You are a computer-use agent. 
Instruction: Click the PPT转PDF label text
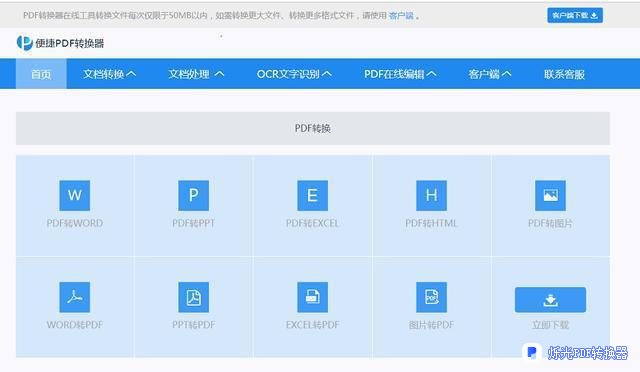tap(193, 325)
